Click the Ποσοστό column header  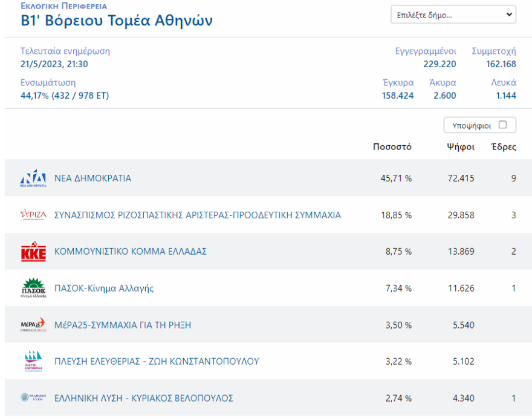tap(392, 146)
